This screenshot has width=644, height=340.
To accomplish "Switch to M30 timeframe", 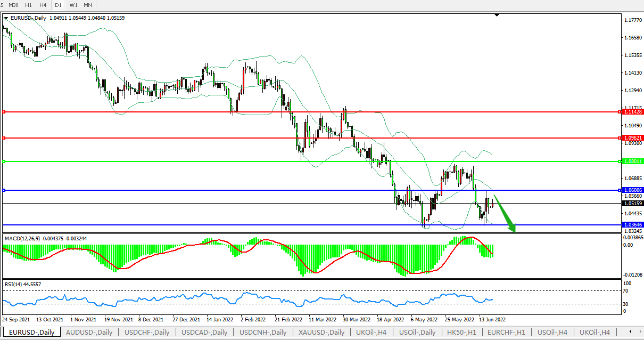I will click(x=13, y=5).
